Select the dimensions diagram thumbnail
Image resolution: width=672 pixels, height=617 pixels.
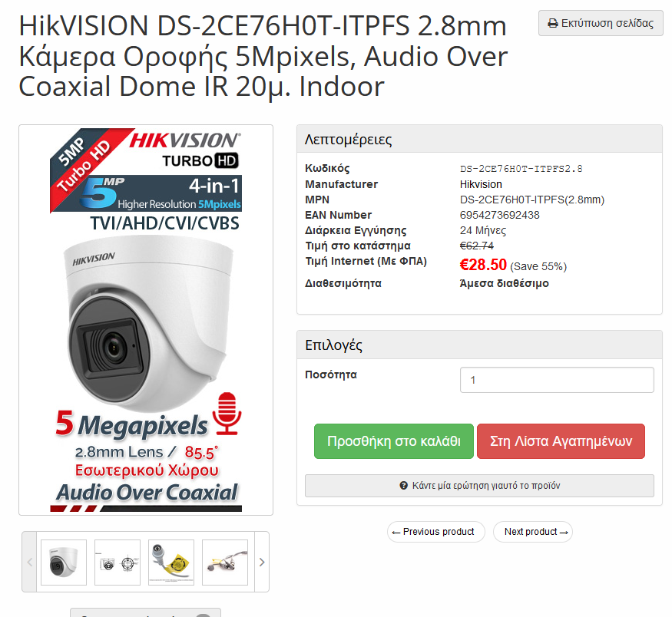tap(118, 563)
